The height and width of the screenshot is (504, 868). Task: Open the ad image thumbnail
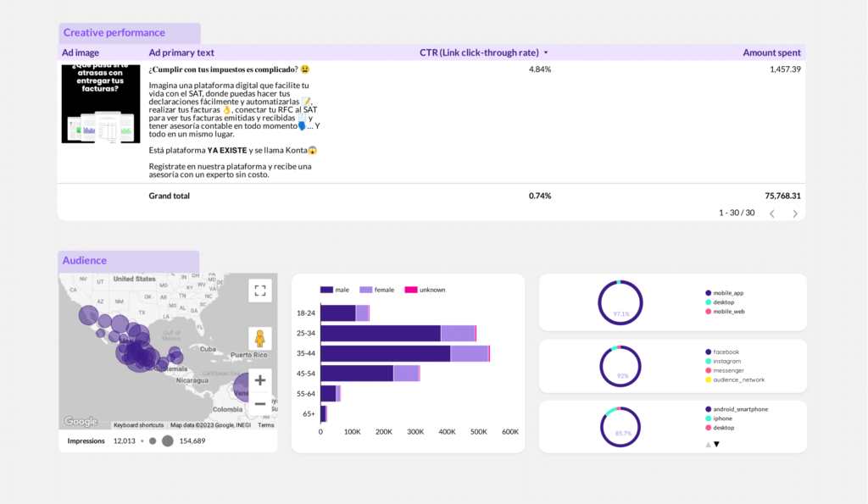click(101, 103)
